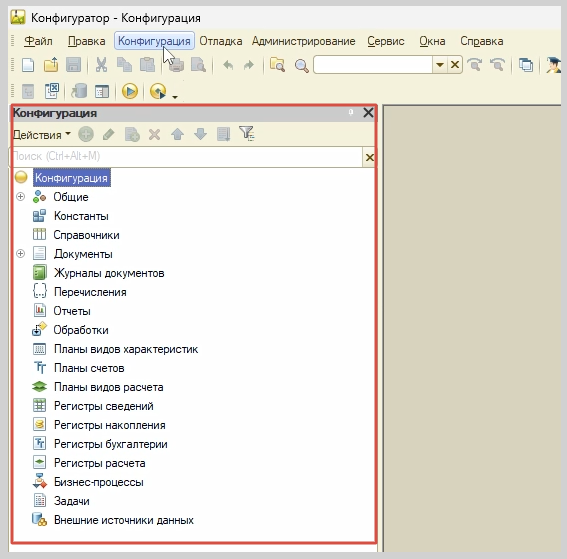
Task: Expand the Общие tree node
Action: click(x=21, y=197)
